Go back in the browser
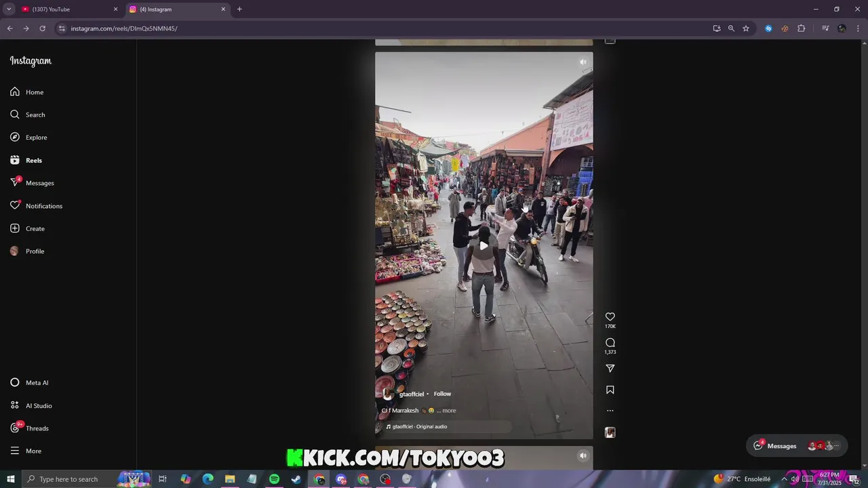This screenshot has height=488, width=868. [x=9, y=28]
